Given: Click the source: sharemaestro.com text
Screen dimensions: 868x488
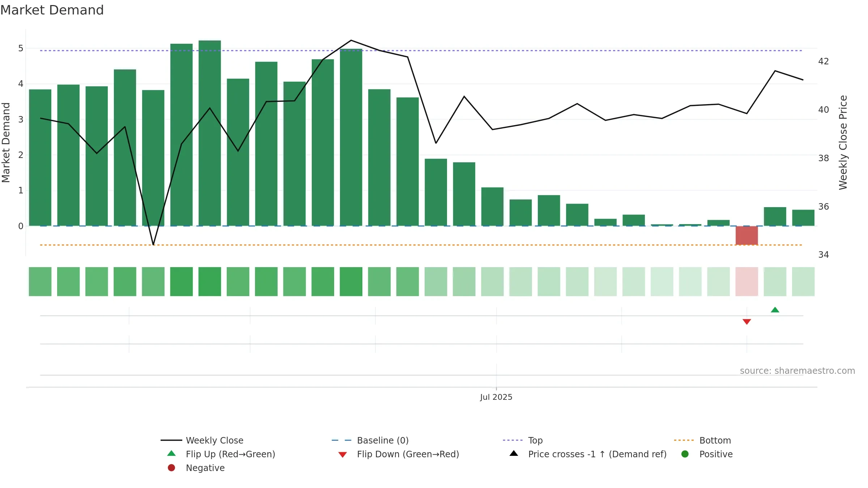Looking at the screenshot, I should [797, 371].
